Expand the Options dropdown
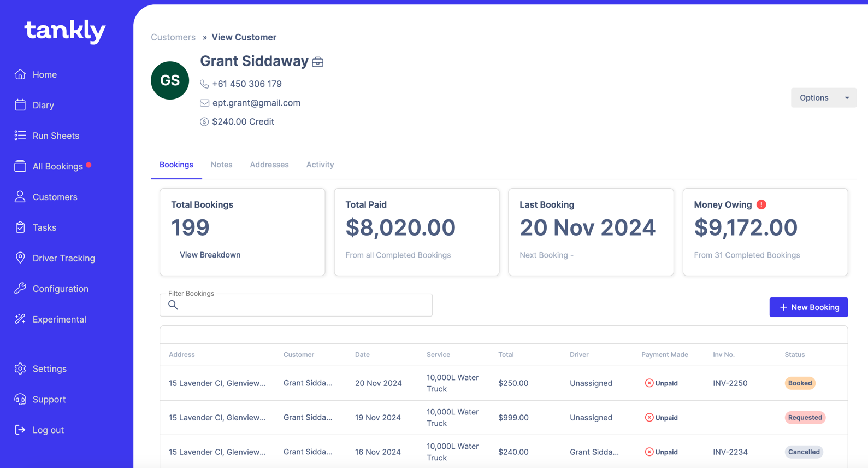The height and width of the screenshot is (468, 868). (x=823, y=98)
